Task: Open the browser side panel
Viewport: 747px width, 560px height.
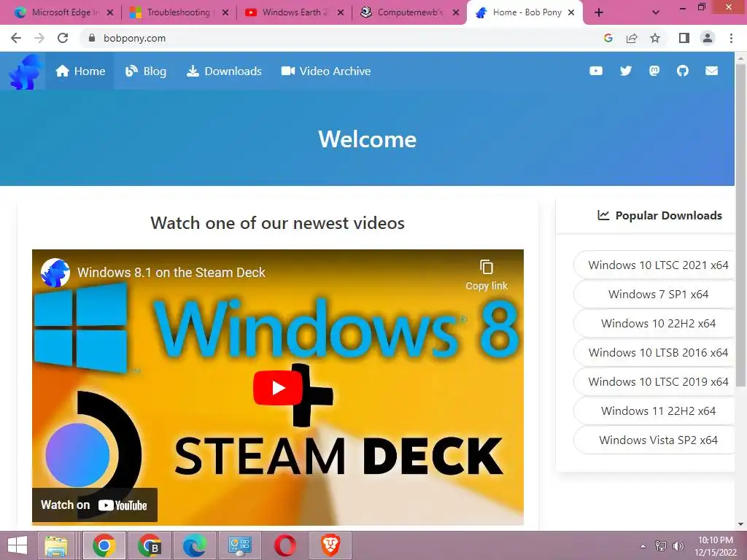Action: [684, 38]
